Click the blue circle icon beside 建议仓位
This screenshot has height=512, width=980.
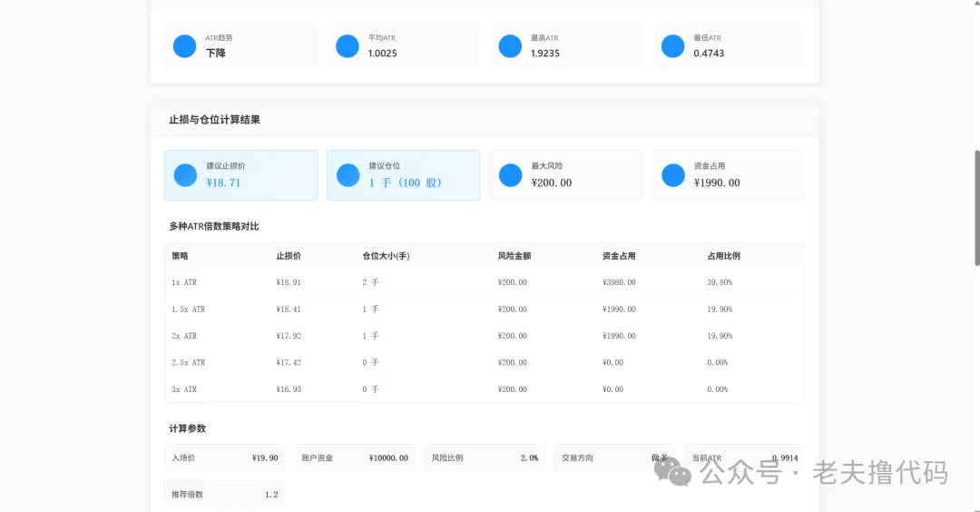pos(348,175)
